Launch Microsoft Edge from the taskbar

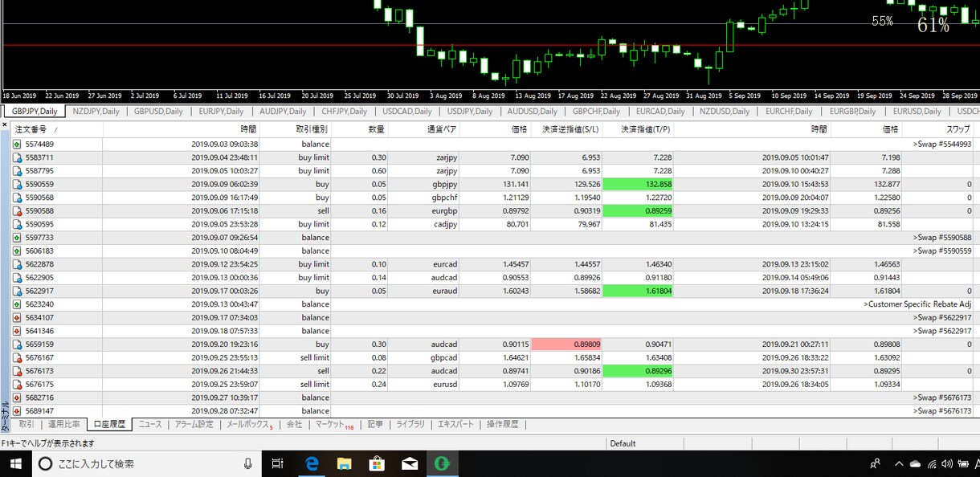(x=312, y=463)
